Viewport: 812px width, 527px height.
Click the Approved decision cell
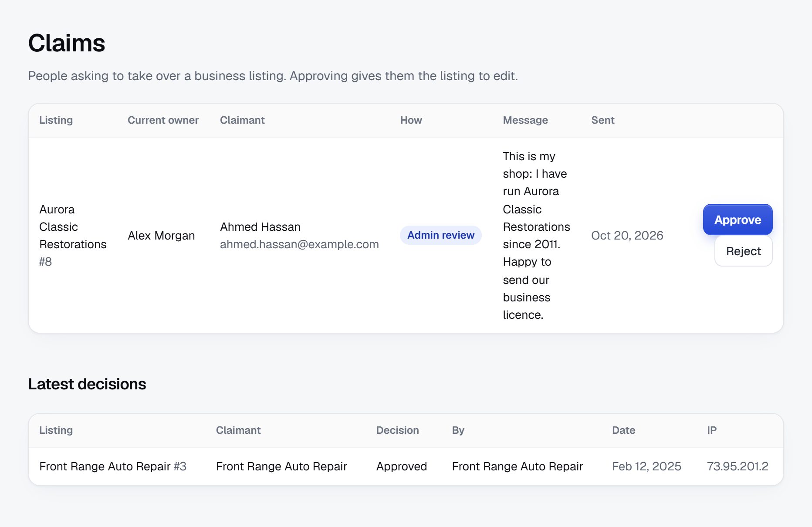[401, 466]
